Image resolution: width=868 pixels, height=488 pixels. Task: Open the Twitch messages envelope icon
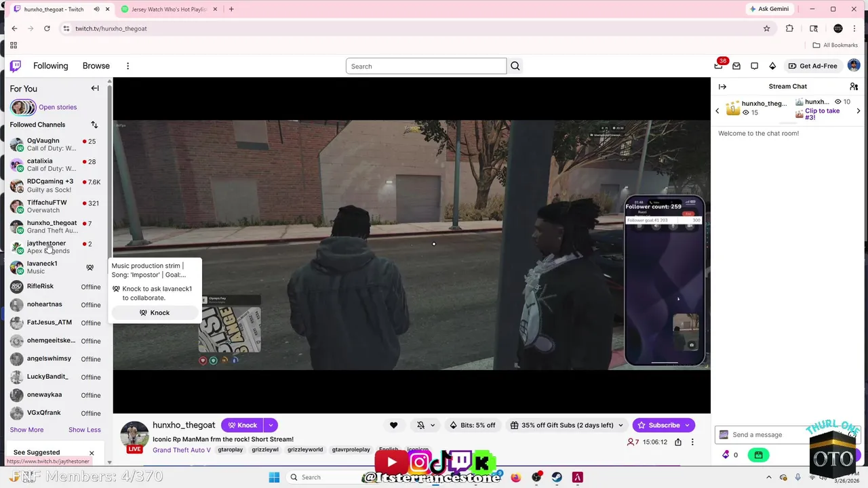click(x=736, y=66)
